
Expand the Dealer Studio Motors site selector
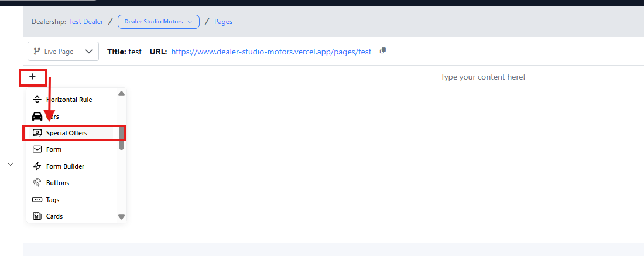tap(158, 22)
